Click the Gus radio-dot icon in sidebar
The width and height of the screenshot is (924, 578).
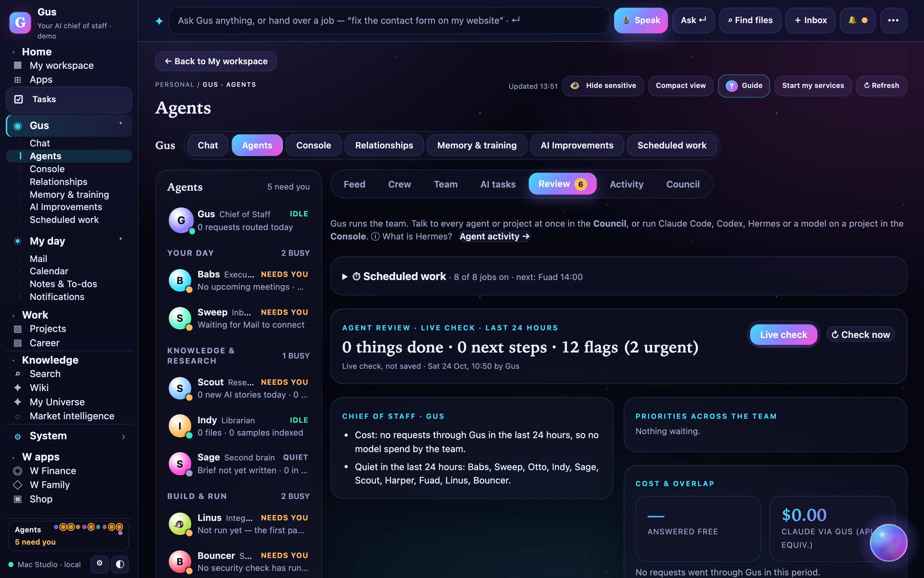18,126
